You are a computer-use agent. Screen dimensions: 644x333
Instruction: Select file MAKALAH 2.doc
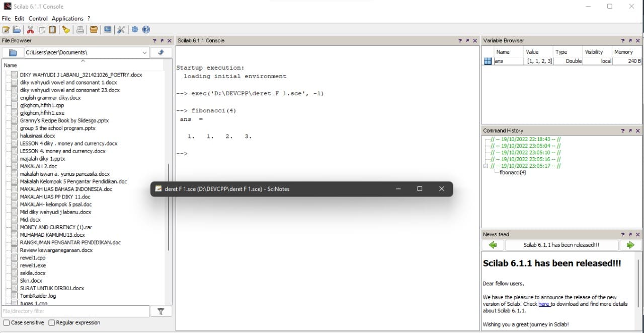pos(39,166)
